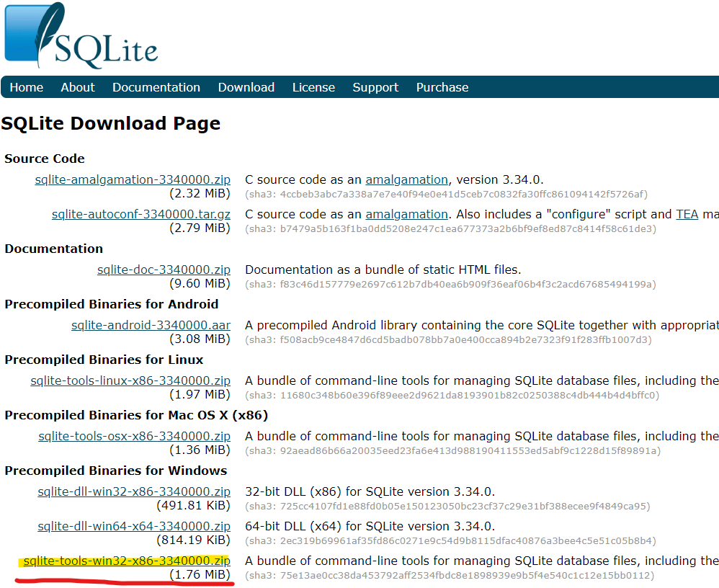The image size is (719, 588).
Task: Open the Documentation page
Action: [x=156, y=87]
